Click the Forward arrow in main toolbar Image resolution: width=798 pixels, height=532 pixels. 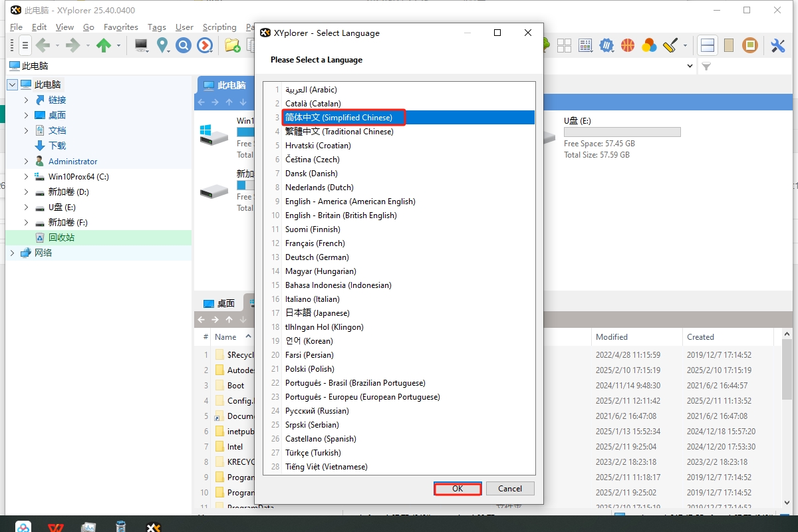click(73, 45)
